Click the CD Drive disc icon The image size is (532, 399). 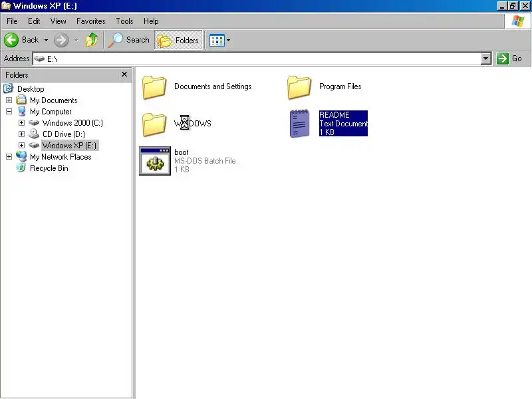tap(34, 134)
